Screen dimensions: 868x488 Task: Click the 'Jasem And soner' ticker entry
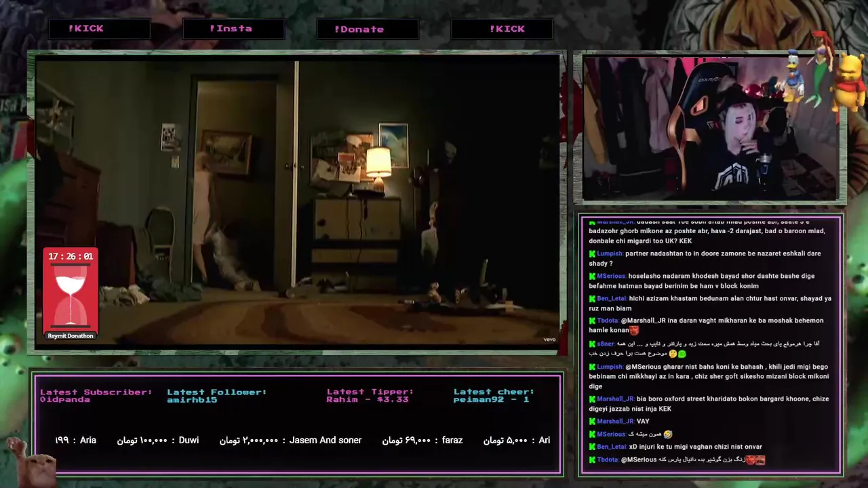(x=290, y=441)
